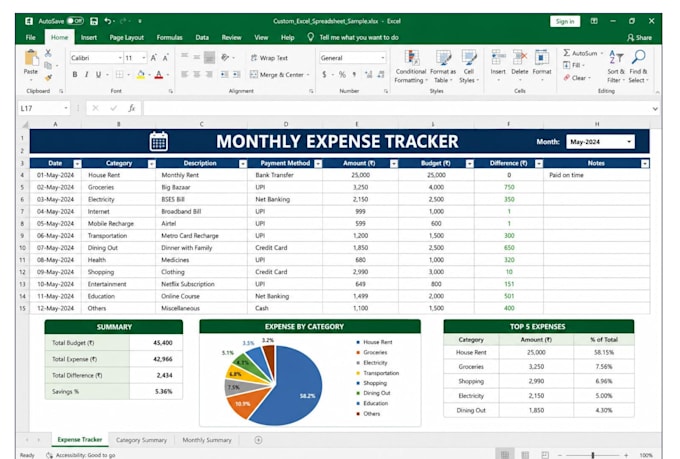Toggle Bold formatting

[75, 75]
